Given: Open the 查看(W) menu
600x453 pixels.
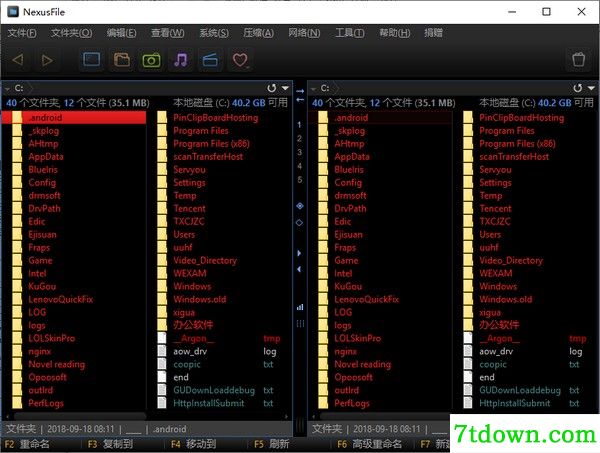Looking at the screenshot, I should point(168,33).
